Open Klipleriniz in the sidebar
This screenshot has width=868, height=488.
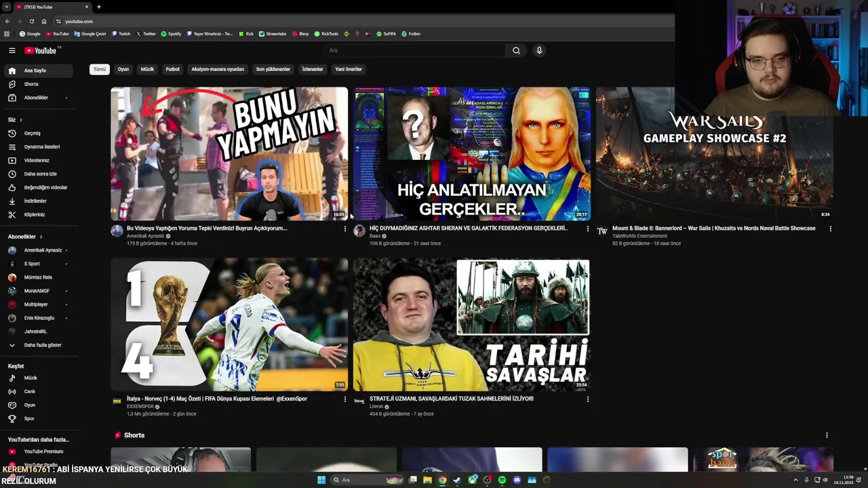point(38,215)
